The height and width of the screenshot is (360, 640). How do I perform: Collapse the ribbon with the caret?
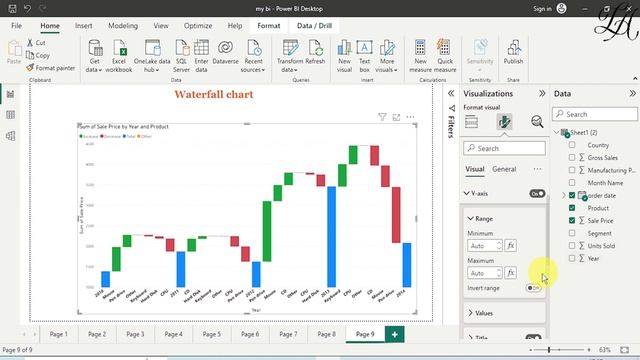(x=635, y=78)
